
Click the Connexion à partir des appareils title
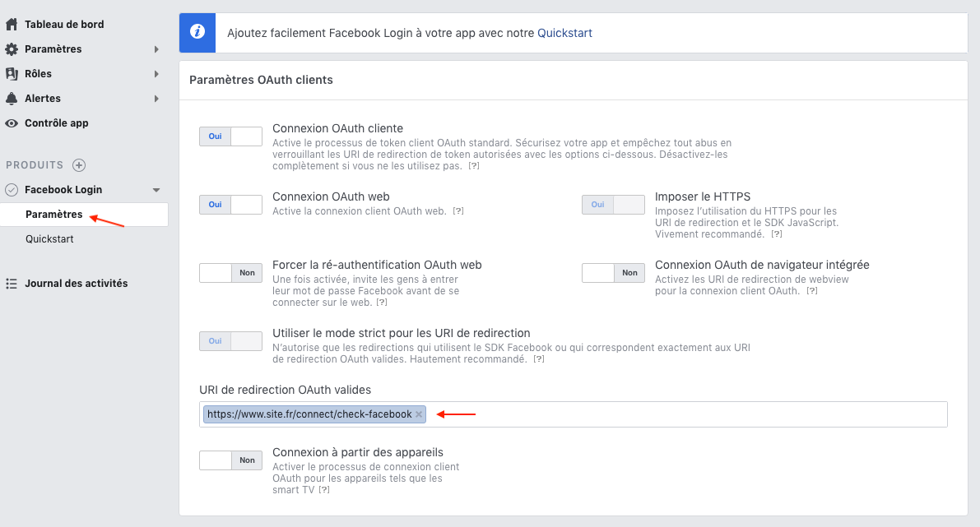(357, 453)
